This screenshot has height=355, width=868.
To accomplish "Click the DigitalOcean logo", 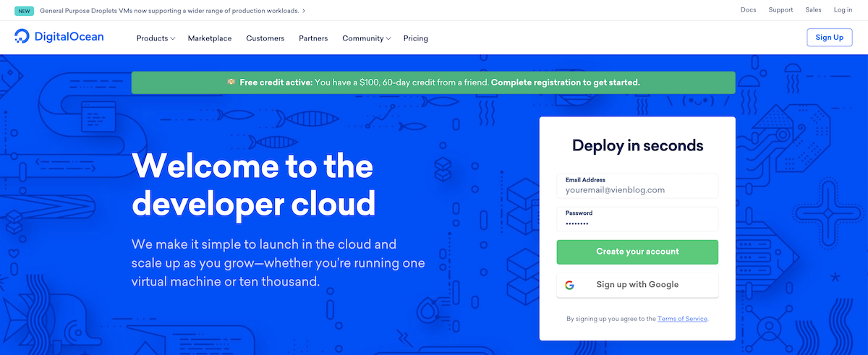I will (59, 38).
